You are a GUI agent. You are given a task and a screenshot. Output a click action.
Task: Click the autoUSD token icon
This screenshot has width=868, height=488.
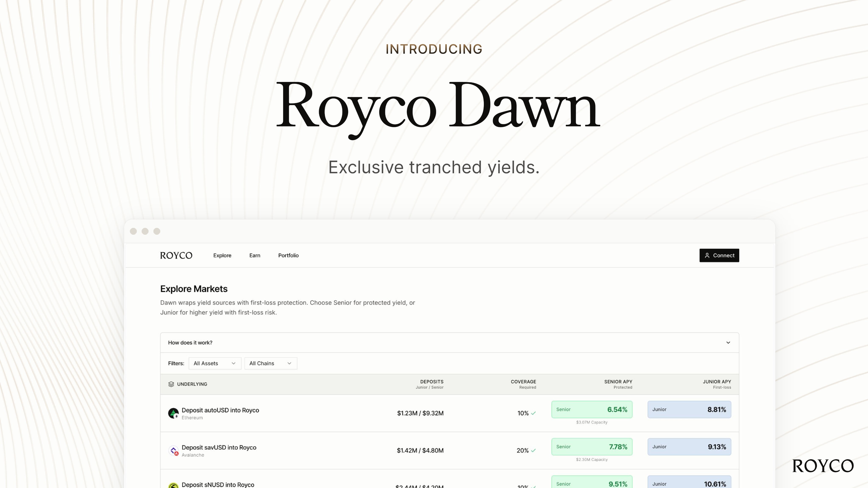(x=173, y=413)
